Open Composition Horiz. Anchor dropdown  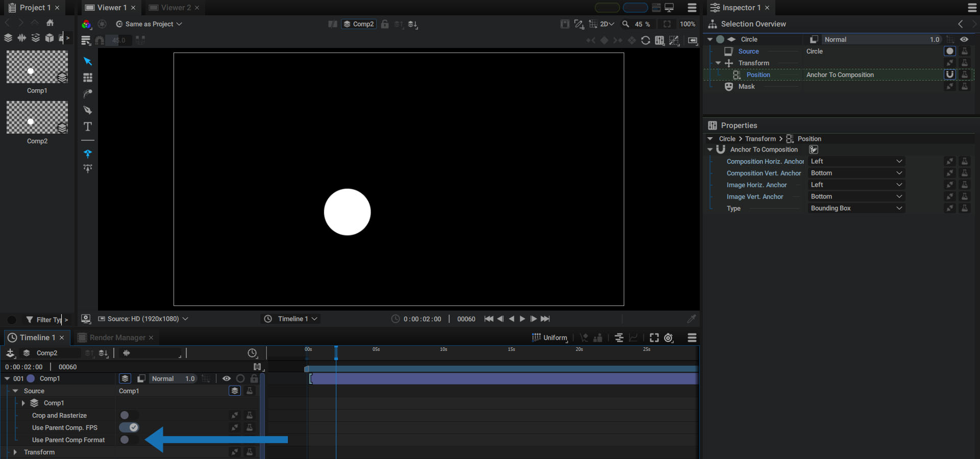856,161
